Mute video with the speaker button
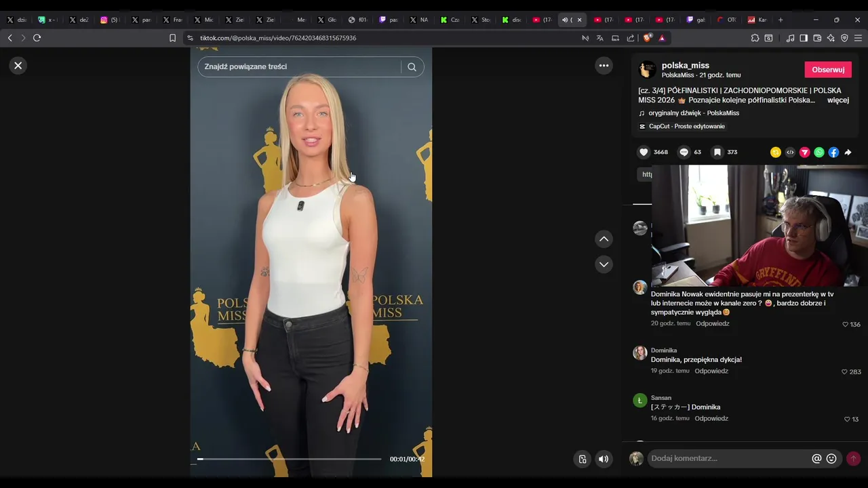 pyautogui.click(x=603, y=459)
